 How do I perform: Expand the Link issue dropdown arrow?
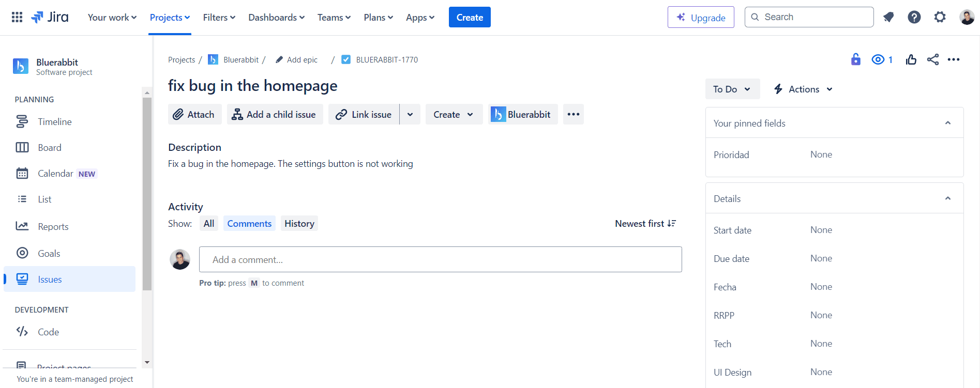pyautogui.click(x=410, y=114)
